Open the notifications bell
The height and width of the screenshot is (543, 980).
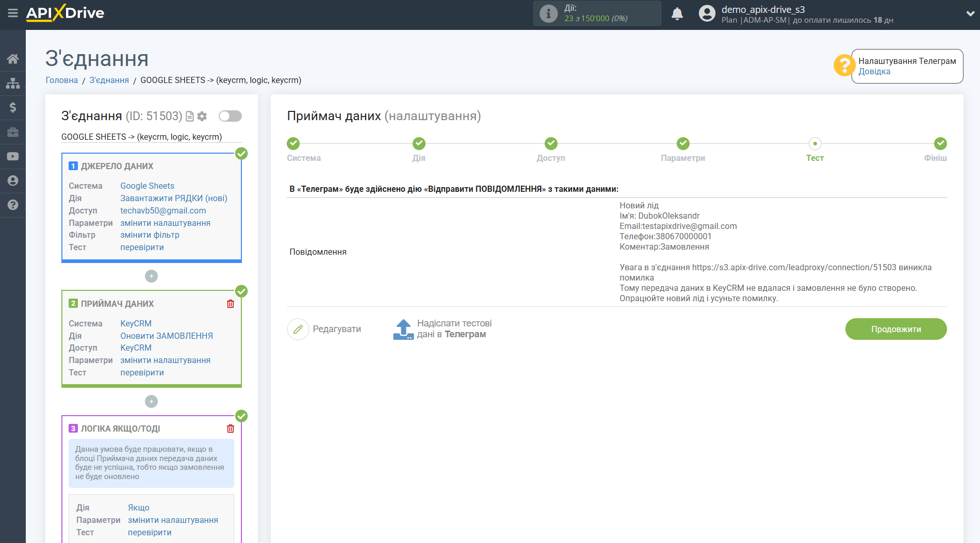(677, 13)
